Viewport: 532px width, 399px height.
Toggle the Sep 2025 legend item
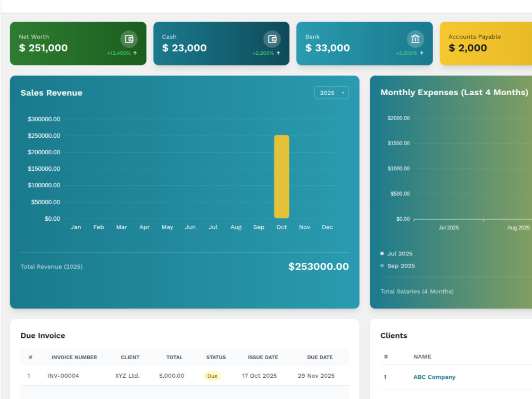coord(397,265)
